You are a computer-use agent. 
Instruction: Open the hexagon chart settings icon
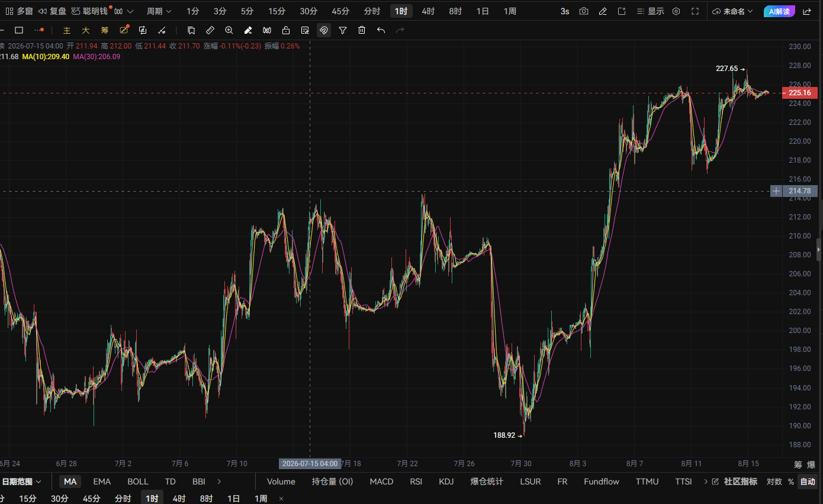coord(676,11)
